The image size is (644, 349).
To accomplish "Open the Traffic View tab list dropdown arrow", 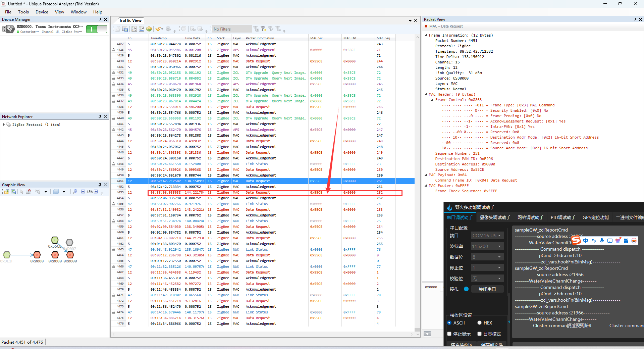I will click(x=410, y=21).
